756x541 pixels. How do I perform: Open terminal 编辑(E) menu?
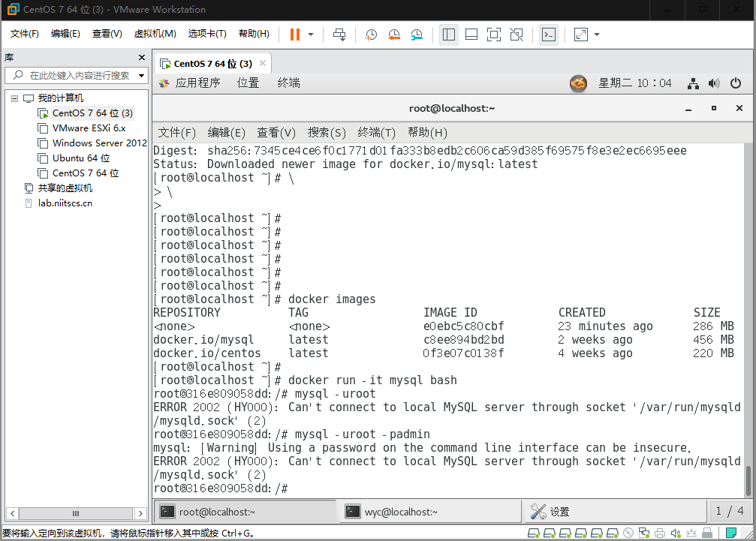click(x=226, y=133)
